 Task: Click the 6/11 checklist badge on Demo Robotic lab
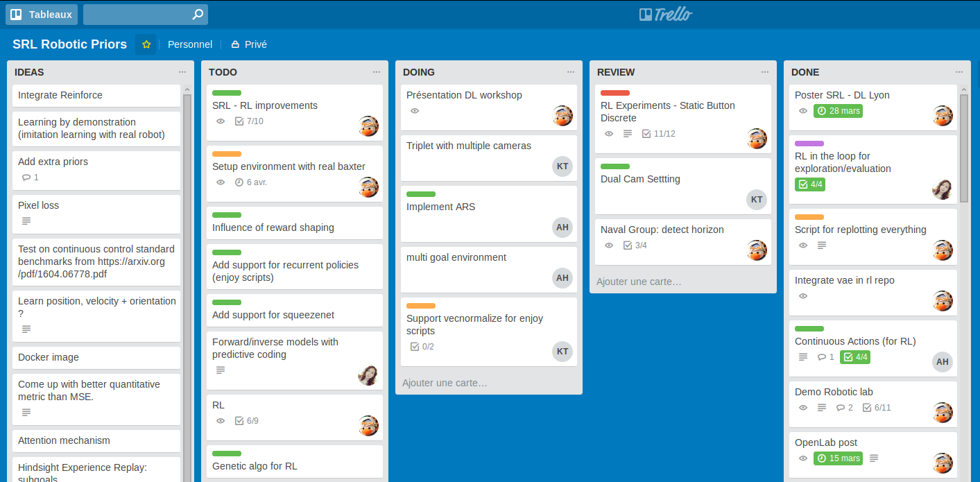(877, 408)
